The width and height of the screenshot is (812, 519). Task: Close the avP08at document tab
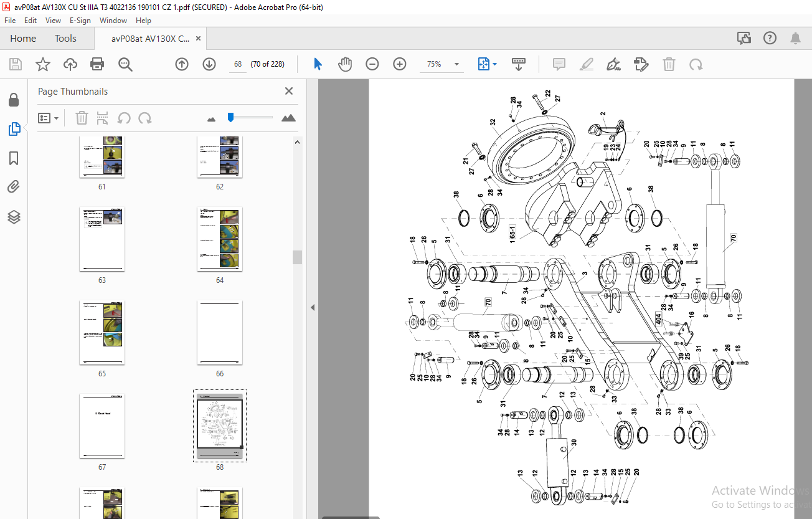tap(199, 39)
